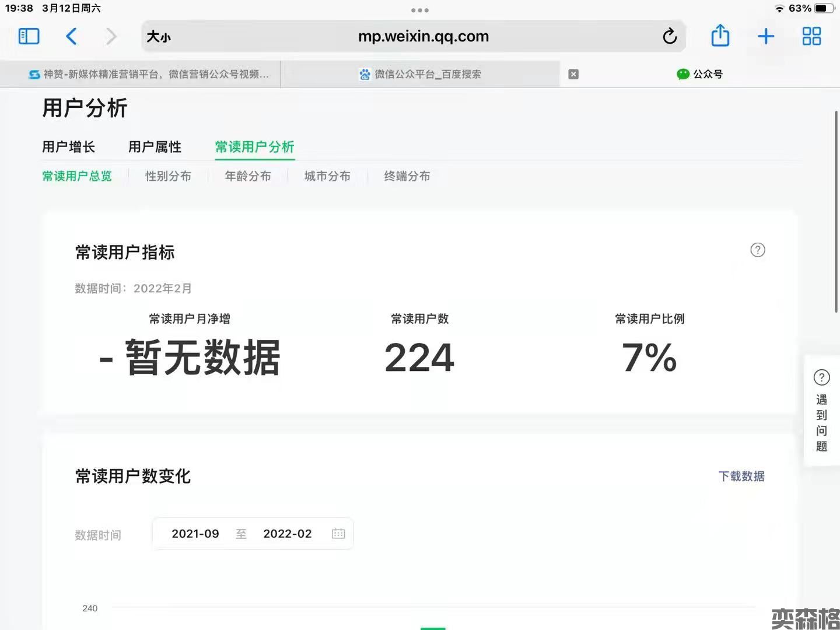Screen dimensions: 840x630
Task: Open the calendar icon in date range
Action: pos(338,534)
